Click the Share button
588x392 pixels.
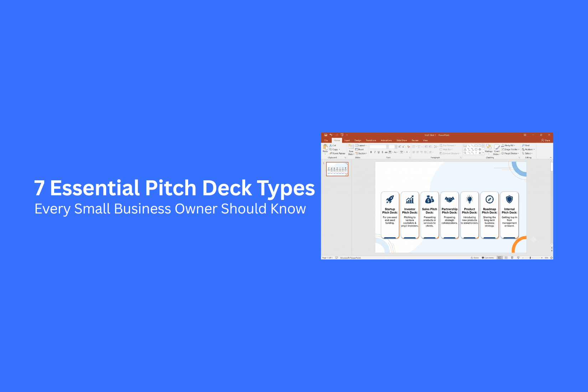(546, 140)
